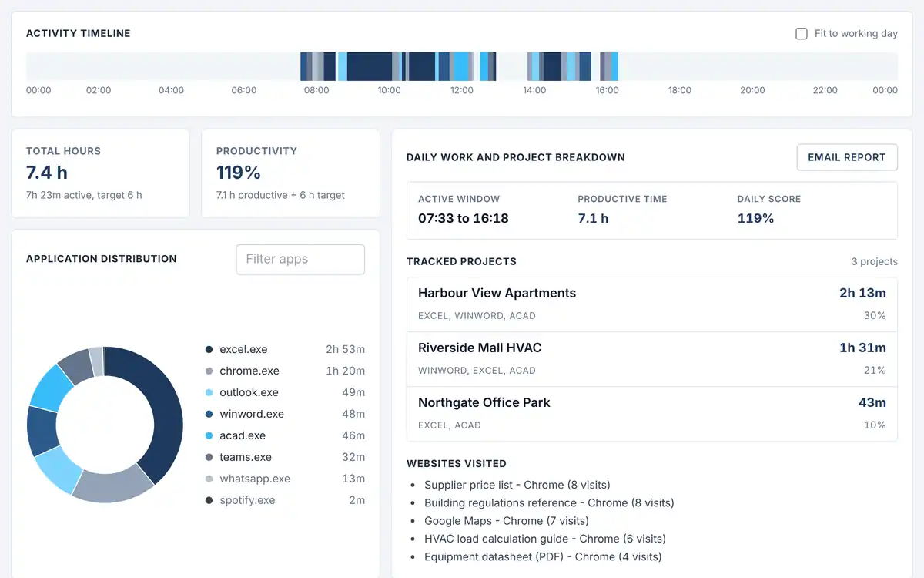Select chrome.exe legend color dot

[x=209, y=371]
